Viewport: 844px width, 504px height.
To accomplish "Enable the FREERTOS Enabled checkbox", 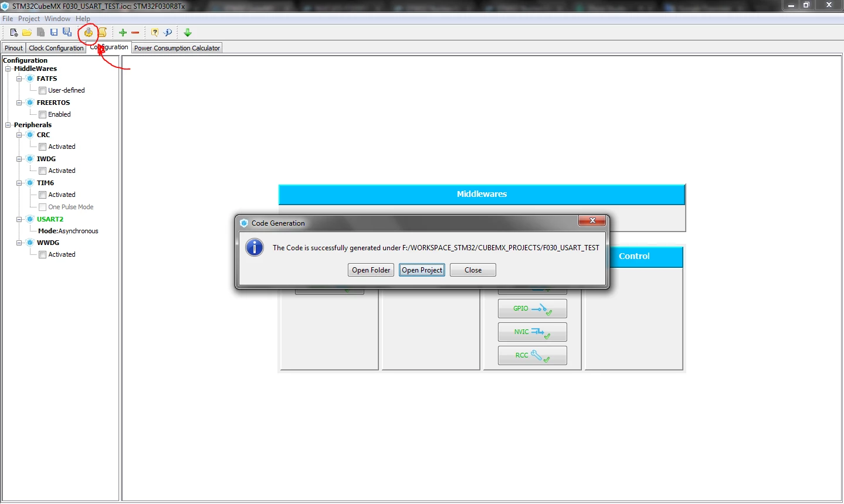I will point(42,114).
